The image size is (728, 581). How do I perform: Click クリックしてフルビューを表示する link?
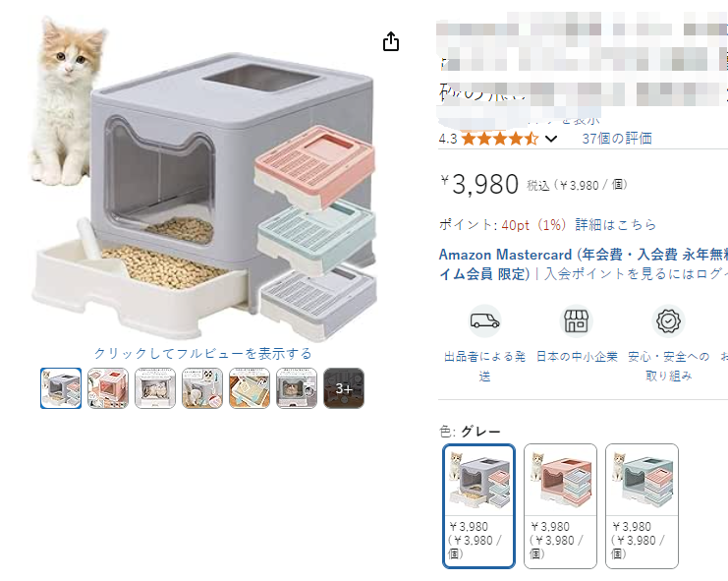[x=203, y=354]
